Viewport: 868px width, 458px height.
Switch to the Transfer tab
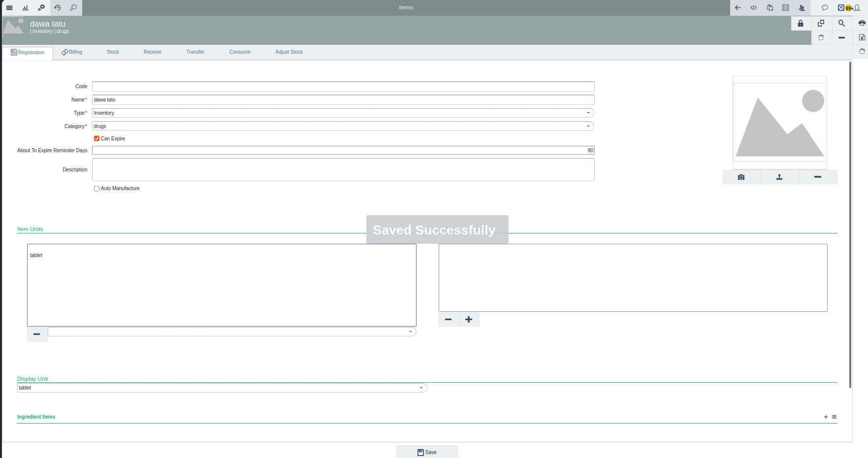click(195, 52)
